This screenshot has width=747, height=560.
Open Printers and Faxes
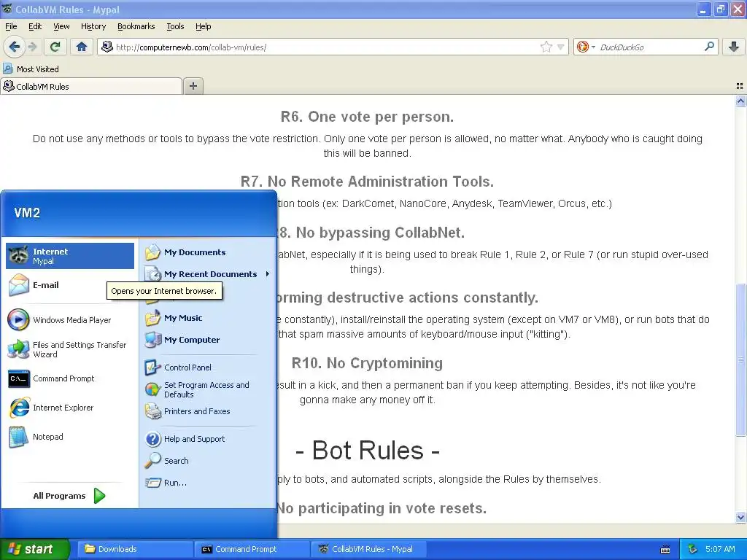pyautogui.click(x=208, y=411)
